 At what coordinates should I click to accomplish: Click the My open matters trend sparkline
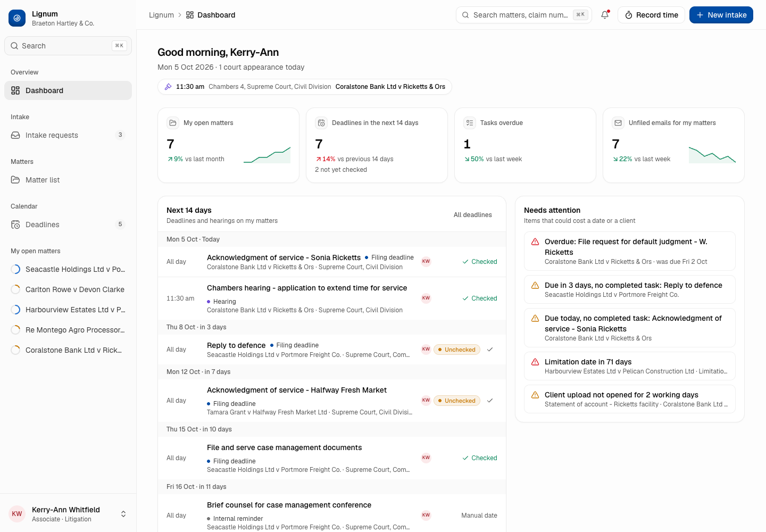(267, 155)
